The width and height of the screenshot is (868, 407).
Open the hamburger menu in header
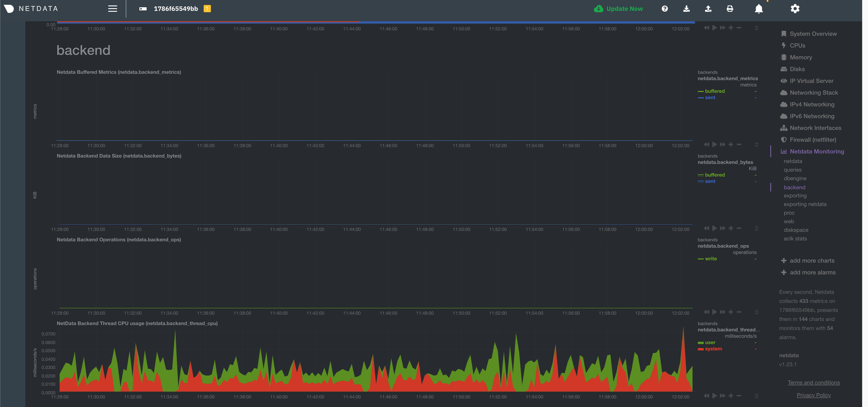[x=112, y=9]
